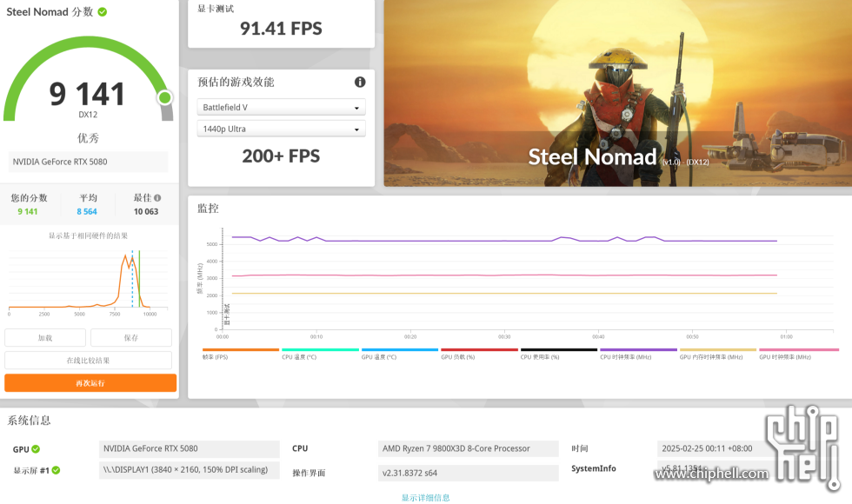Click the info icon next to 最佳 label

click(x=157, y=198)
